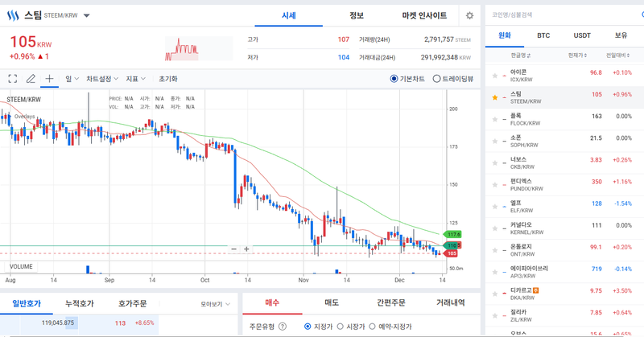Switch to the 정보 tab
This screenshot has width=644, height=337.
tap(357, 15)
